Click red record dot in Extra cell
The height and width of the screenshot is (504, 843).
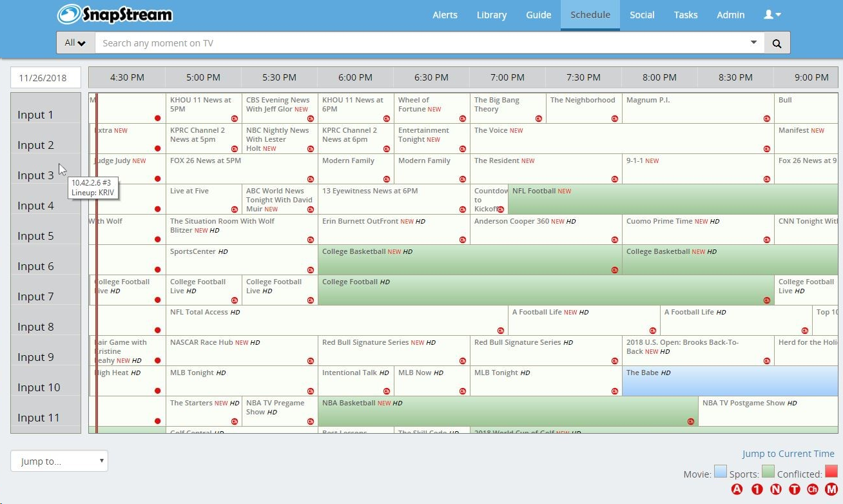point(157,149)
